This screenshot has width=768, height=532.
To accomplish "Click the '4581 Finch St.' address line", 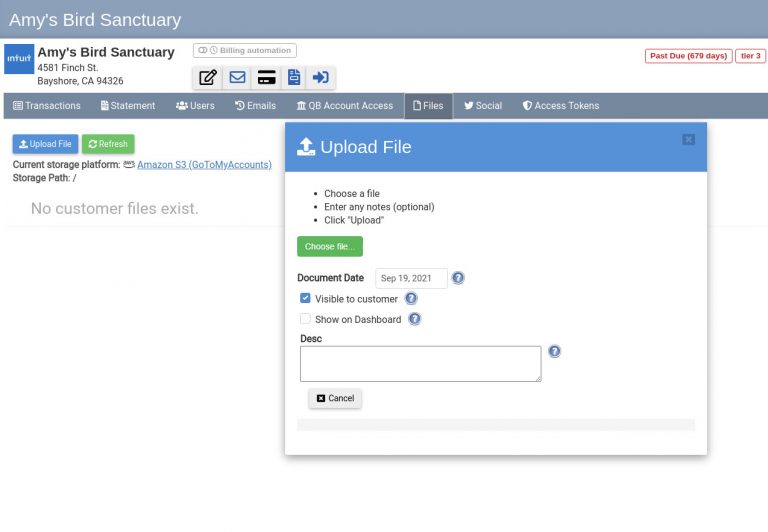I will (x=68, y=68).
